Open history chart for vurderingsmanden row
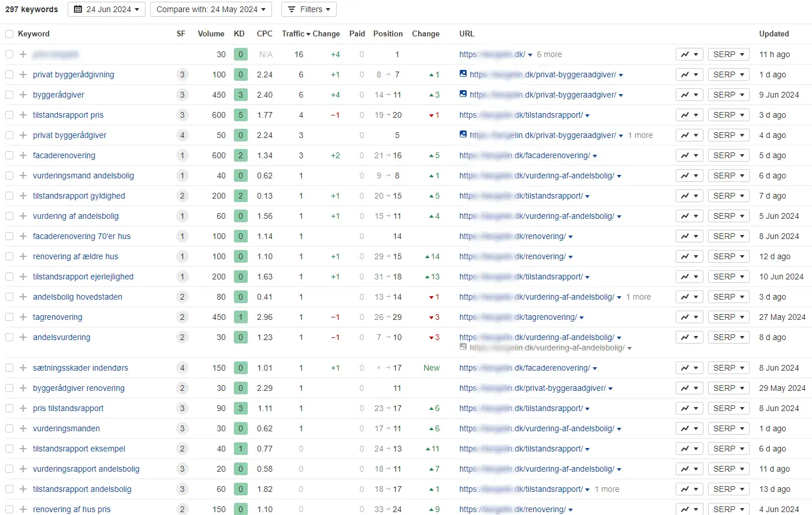This screenshot has height=515, width=812. pyautogui.click(x=690, y=428)
